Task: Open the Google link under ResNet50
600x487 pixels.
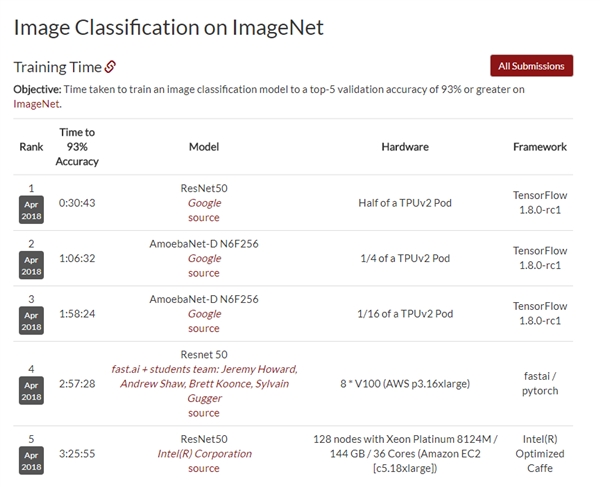Action: click(x=204, y=203)
